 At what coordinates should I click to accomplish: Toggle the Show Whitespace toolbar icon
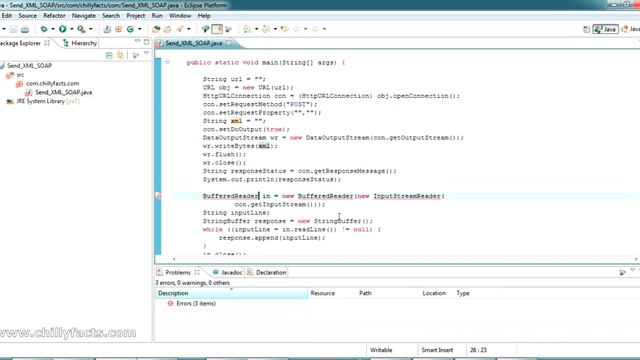229,29
